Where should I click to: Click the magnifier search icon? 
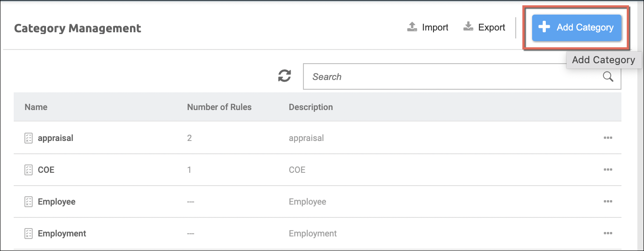[608, 77]
